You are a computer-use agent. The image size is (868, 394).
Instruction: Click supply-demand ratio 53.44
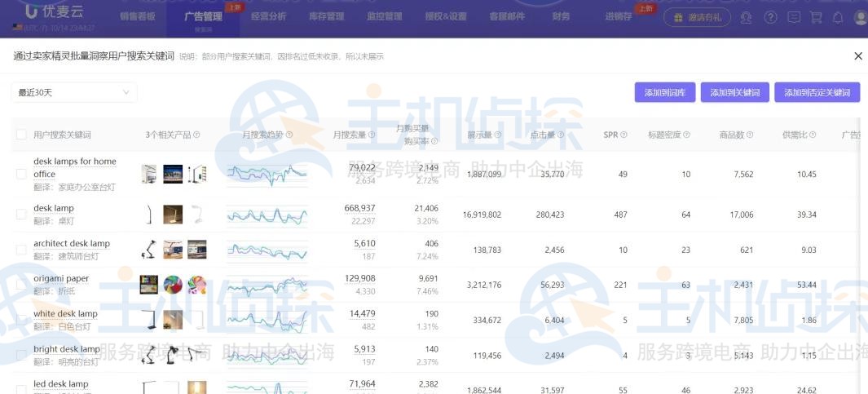coord(805,285)
